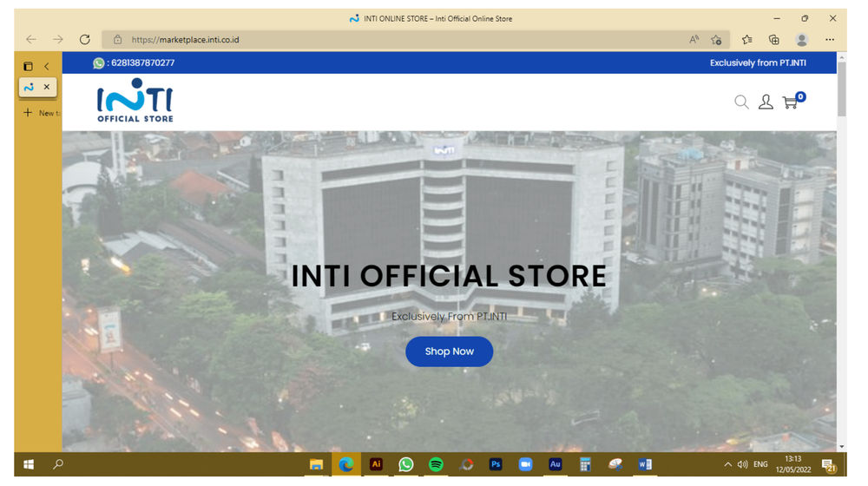The height and width of the screenshot is (486, 868).
Task: Click the Shop Now button
Action: point(449,351)
